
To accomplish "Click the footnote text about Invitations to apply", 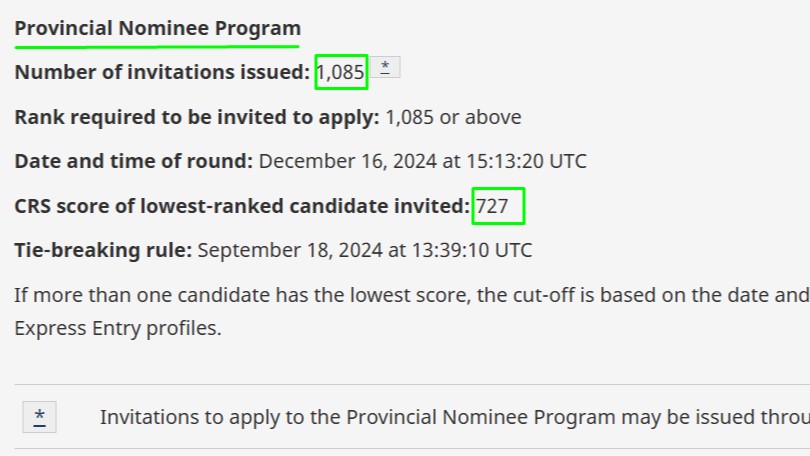I will pyautogui.click(x=455, y=417).
